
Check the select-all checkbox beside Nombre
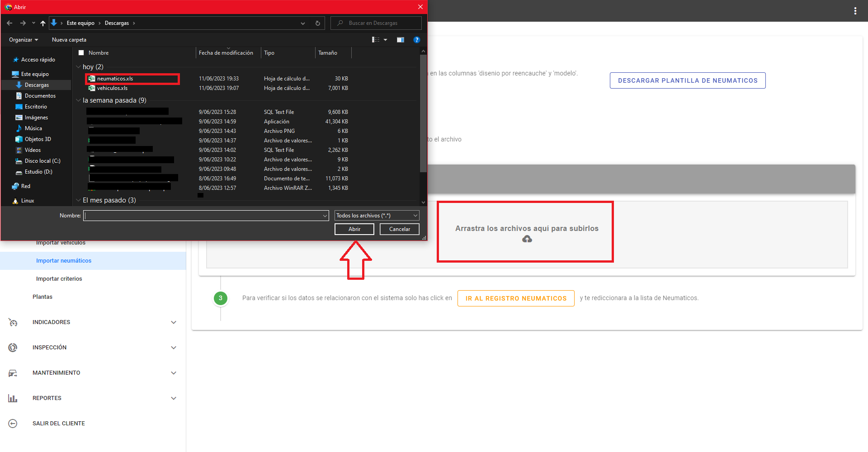[x=81, y=53]
